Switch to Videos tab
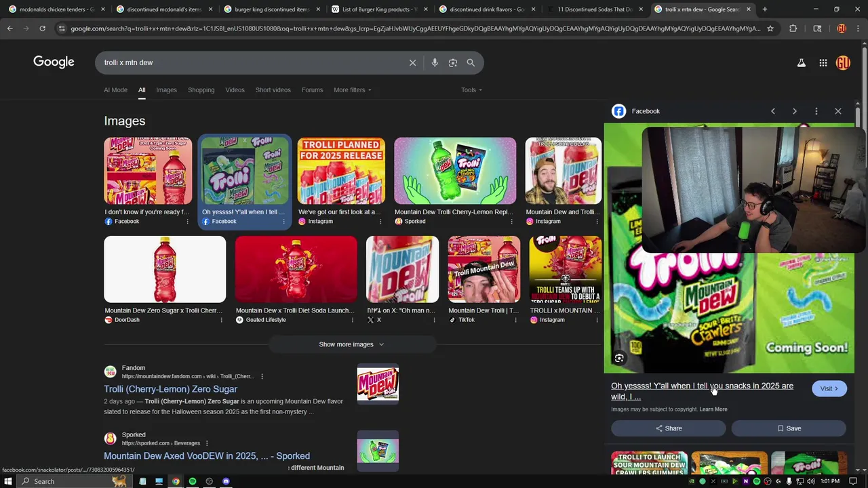The width and height of the screenshot is (868, 488). (235, 89)
